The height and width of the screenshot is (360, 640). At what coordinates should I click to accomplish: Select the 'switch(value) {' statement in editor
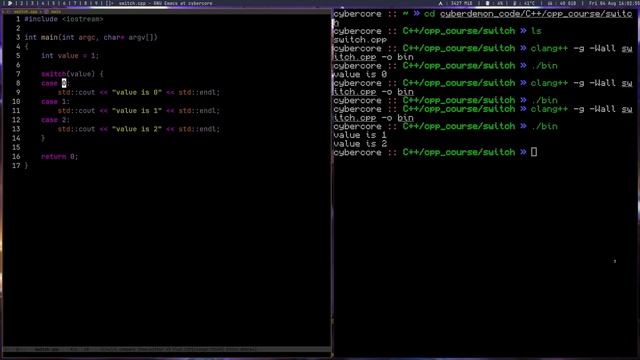coord(72,74)
